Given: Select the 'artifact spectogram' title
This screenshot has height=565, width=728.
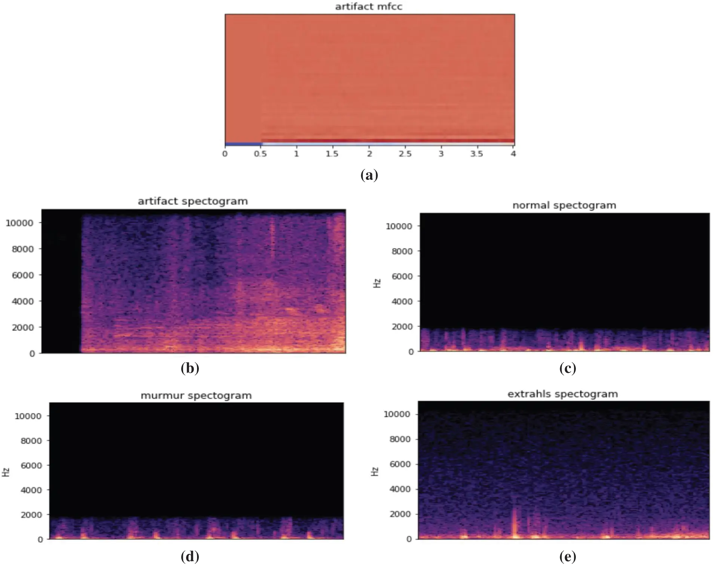Looking at the screenshot, I should [x=193, y=201].
